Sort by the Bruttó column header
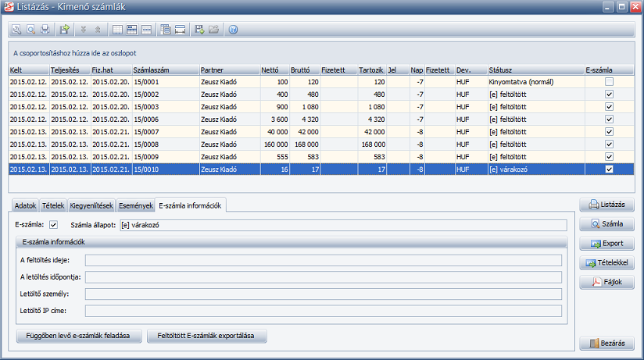Image resolution: width=644 pixels, height=360 pixels. pos(305,70)
